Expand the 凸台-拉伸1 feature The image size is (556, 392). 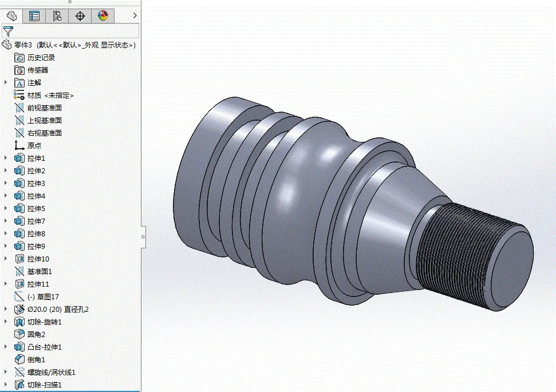5,347
